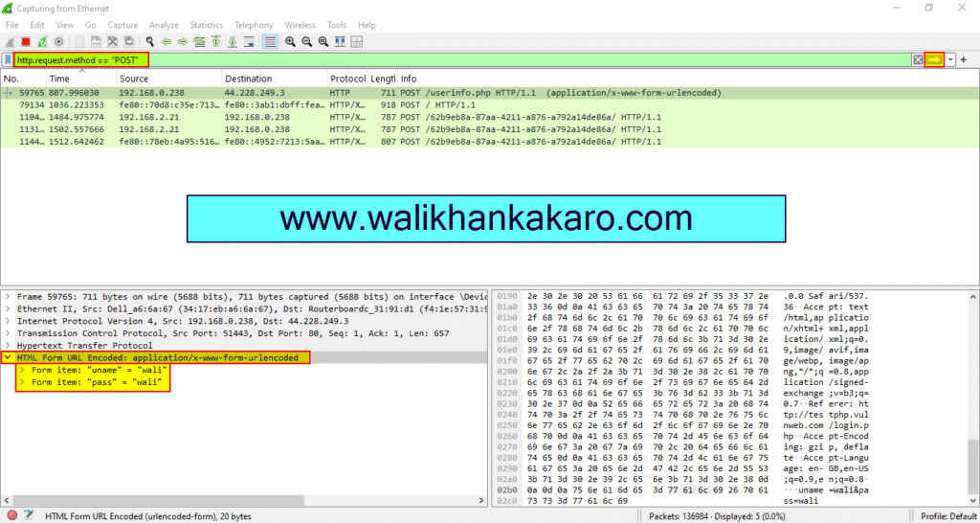
Task: Expand the Frame 59765 tree node
Action: tap(8, 297)
